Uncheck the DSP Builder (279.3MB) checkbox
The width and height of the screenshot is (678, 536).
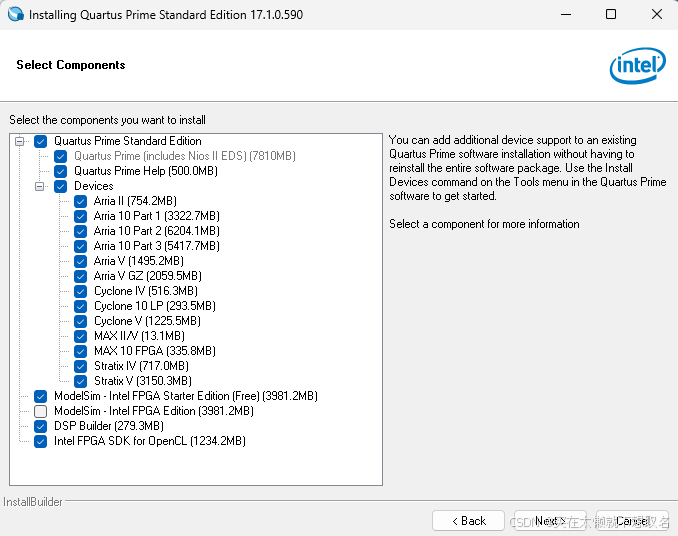point(41,426)
